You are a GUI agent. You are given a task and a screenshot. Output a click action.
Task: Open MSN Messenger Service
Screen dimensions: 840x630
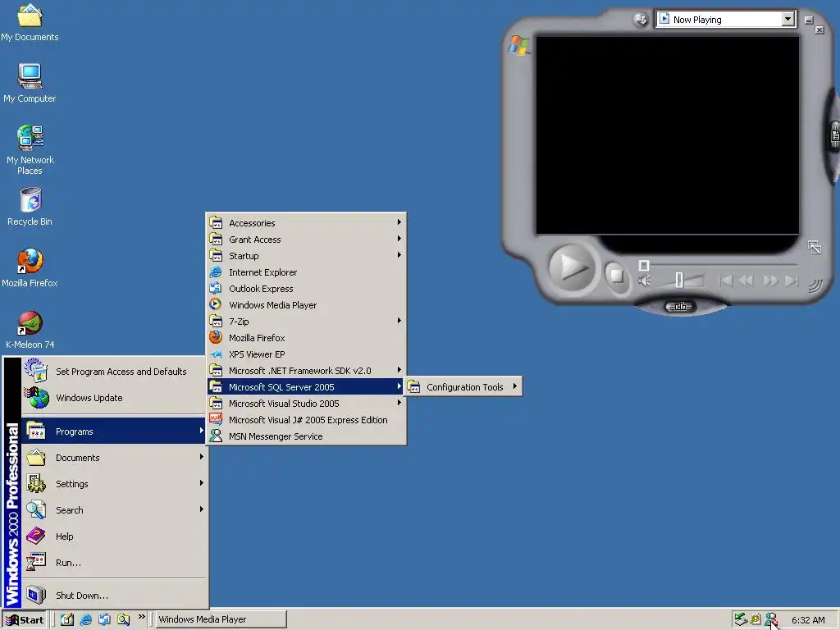pyautogui.click(x=306, y=436)
